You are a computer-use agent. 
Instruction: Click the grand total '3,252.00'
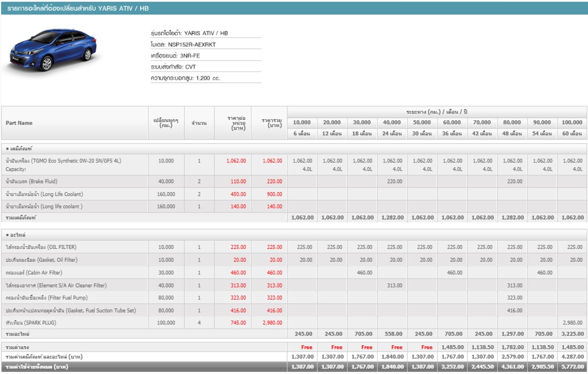(x=453, y=367)
